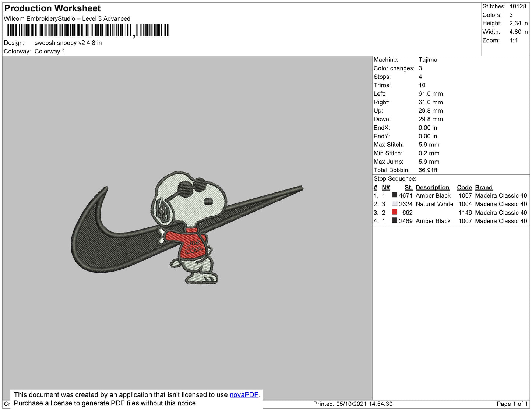Viewport: 532px width, 411px height.
Task: Click the Amber Black swatch in stop 4
Action: [x=394, y=220]
